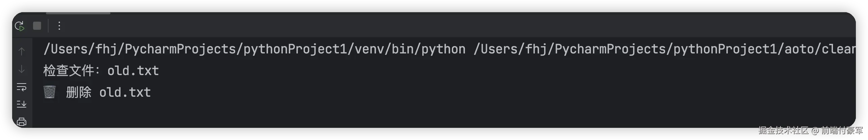Click the trash can emoji in output
This screenshot has height=140, width=868.
[x=50, y=92]
